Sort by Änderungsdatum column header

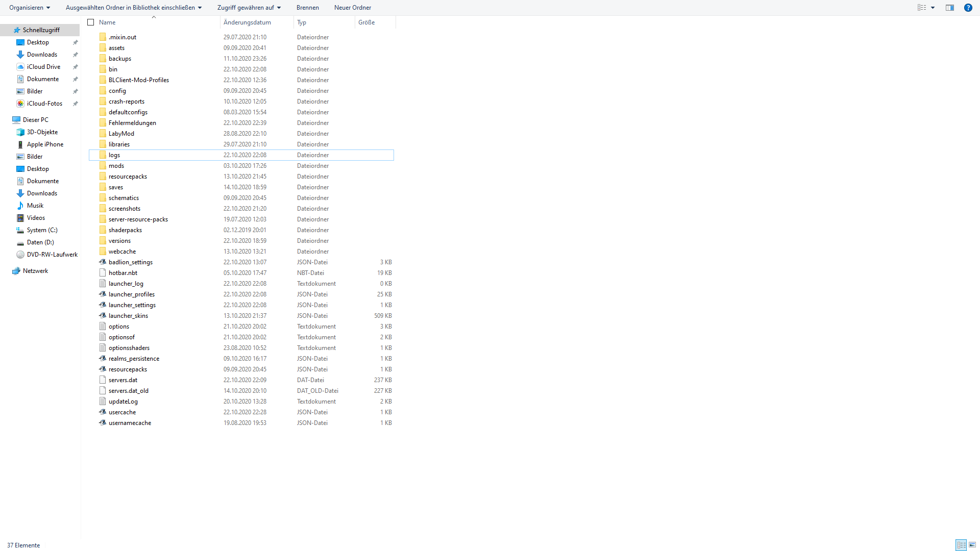(247, 22)
